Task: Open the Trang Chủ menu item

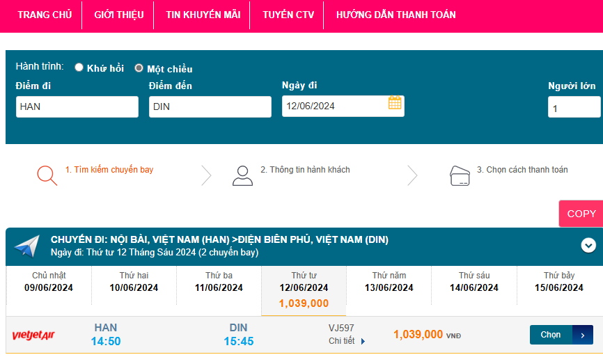Action: (45, 15)
